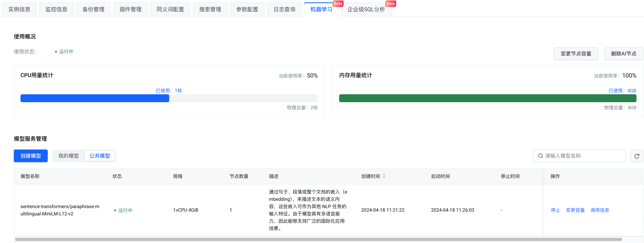Click the 变更容量 link in the row
The image size is (644, 243).
point(575,210)
